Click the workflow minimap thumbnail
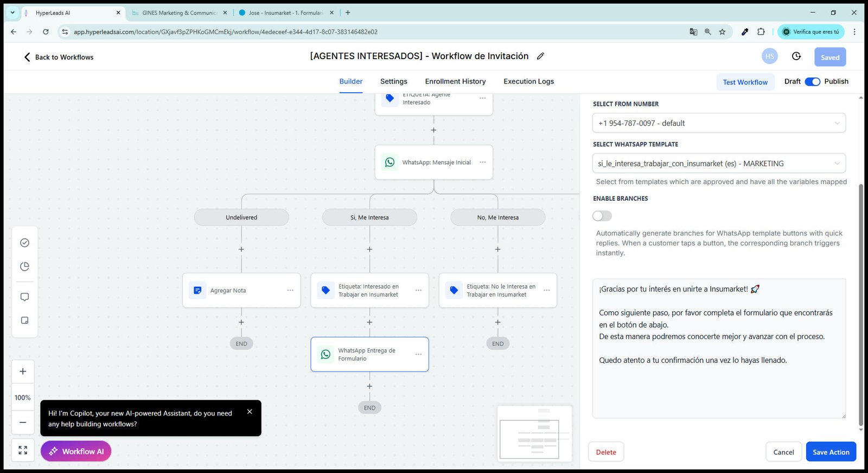Image resolution: width=868 pixels, height=473 pixels. (x=534, y=434)
